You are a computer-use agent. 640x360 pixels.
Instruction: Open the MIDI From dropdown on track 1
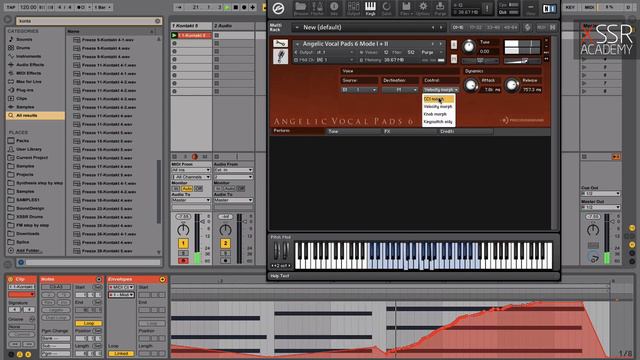tap(191, 170)
